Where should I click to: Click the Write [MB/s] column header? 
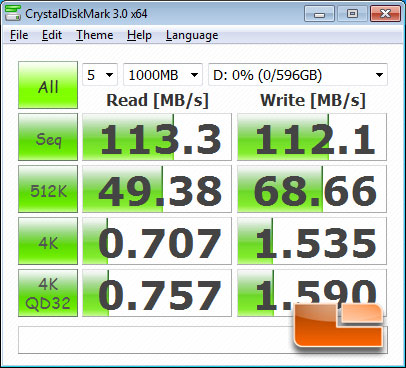coord(313,100)
